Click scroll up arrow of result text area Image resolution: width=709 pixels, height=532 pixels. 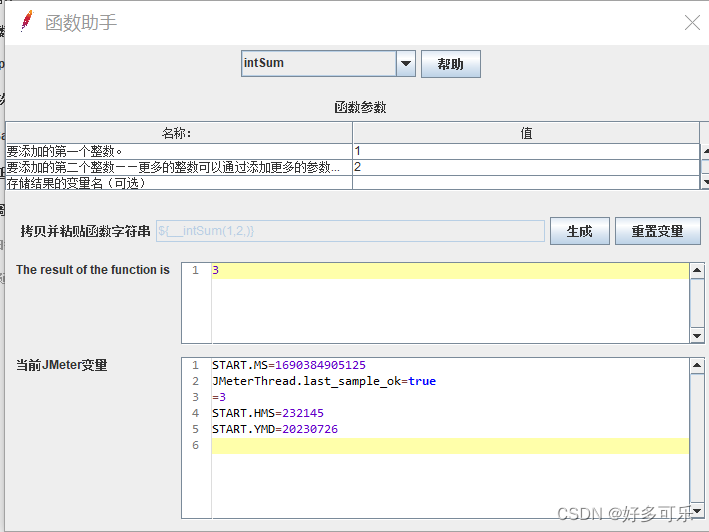click(697, 270)
